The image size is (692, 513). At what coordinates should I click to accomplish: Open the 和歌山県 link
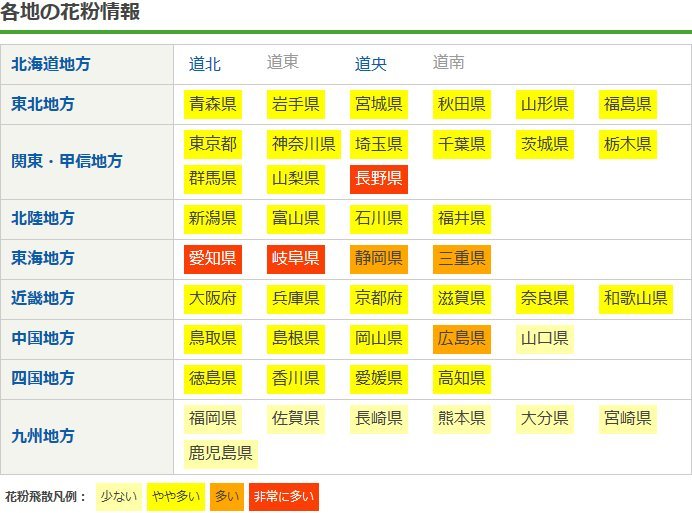(635, 299)
